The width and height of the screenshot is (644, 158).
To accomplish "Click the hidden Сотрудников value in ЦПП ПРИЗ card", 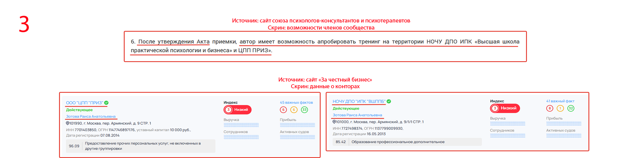I will click(241, 137).
